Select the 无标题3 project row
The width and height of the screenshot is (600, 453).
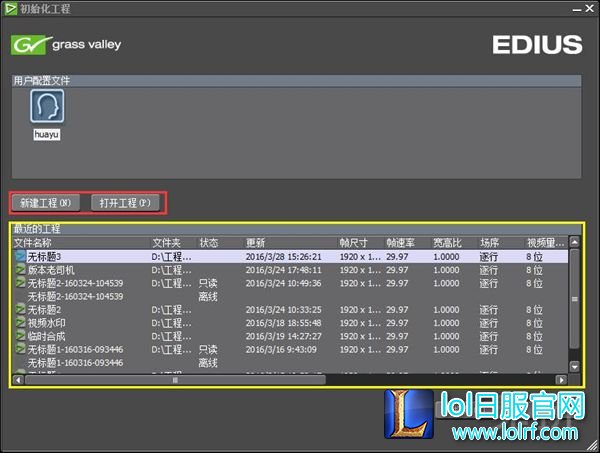290,256
